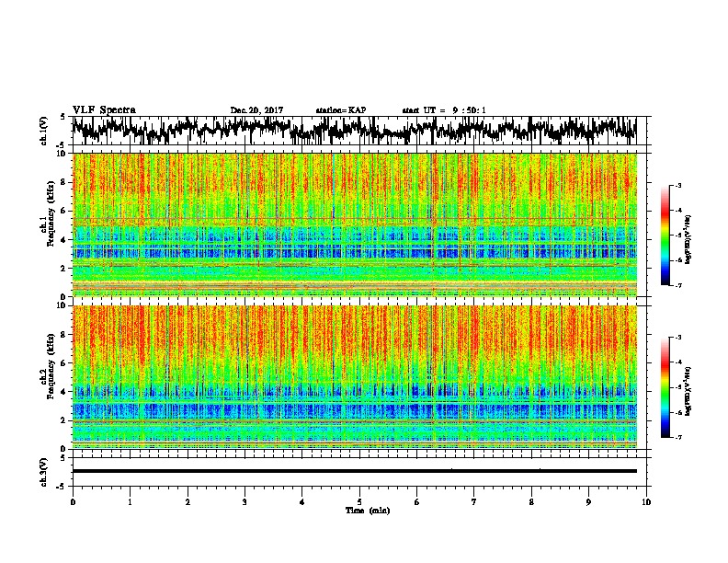
Task: Click the 'station=KAP' header label
Action: 341,110
